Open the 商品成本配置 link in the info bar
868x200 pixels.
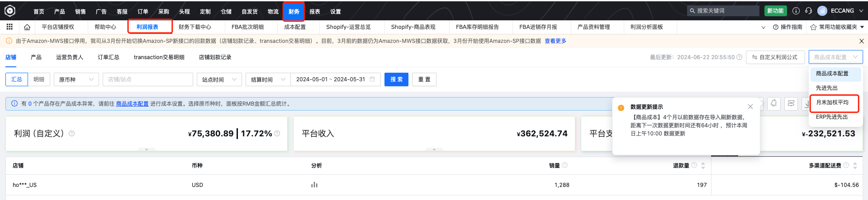[x=132, y=104]
